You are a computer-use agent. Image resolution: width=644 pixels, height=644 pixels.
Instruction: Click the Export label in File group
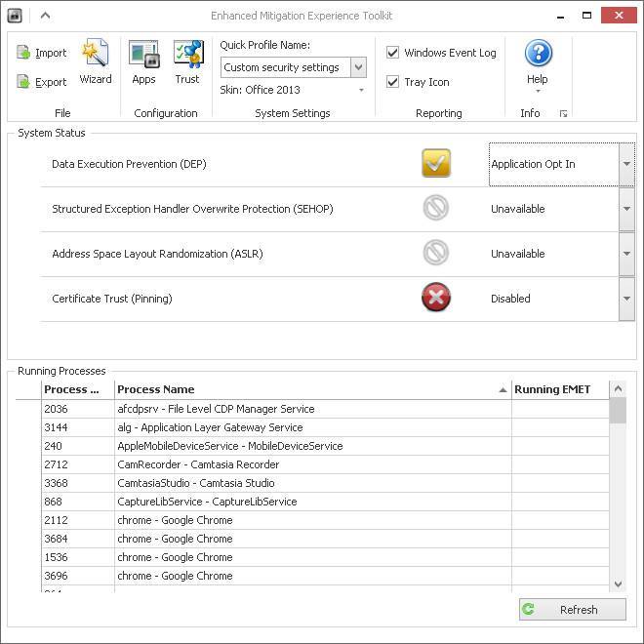[x=51, y=82]
